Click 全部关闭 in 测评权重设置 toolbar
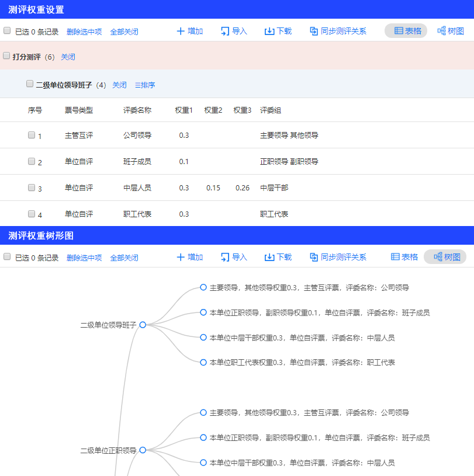This screenshot has width=474, height=476. coord(124,32)
